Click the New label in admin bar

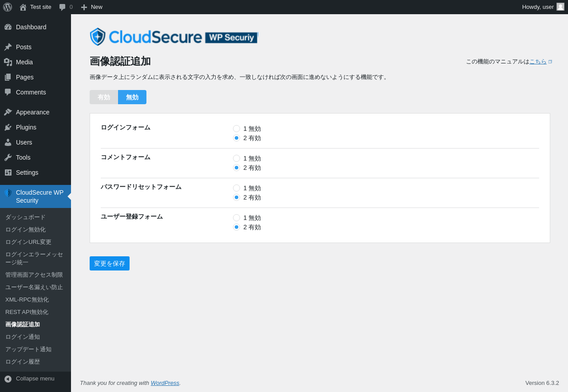(97, 7)
